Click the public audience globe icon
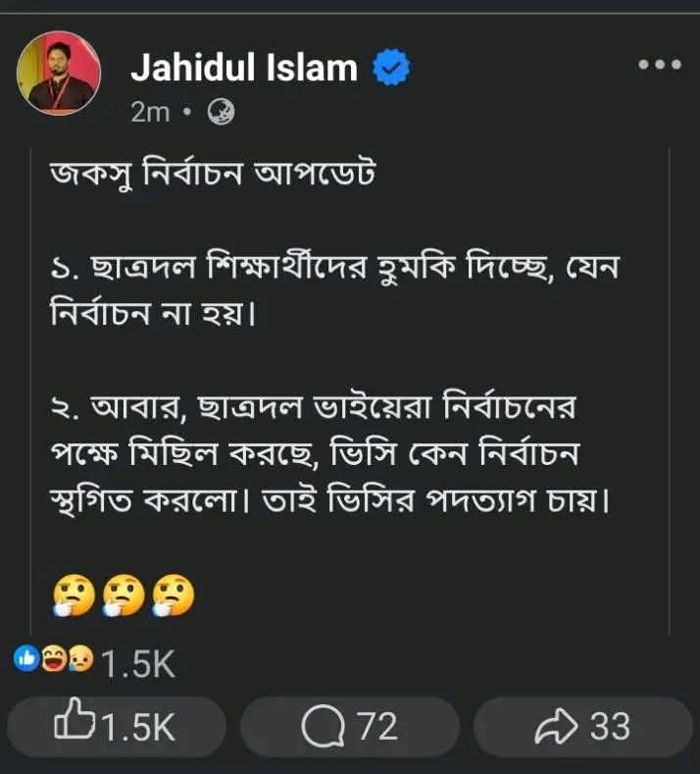Screen dimensions: 700x774 pos(222,114)
